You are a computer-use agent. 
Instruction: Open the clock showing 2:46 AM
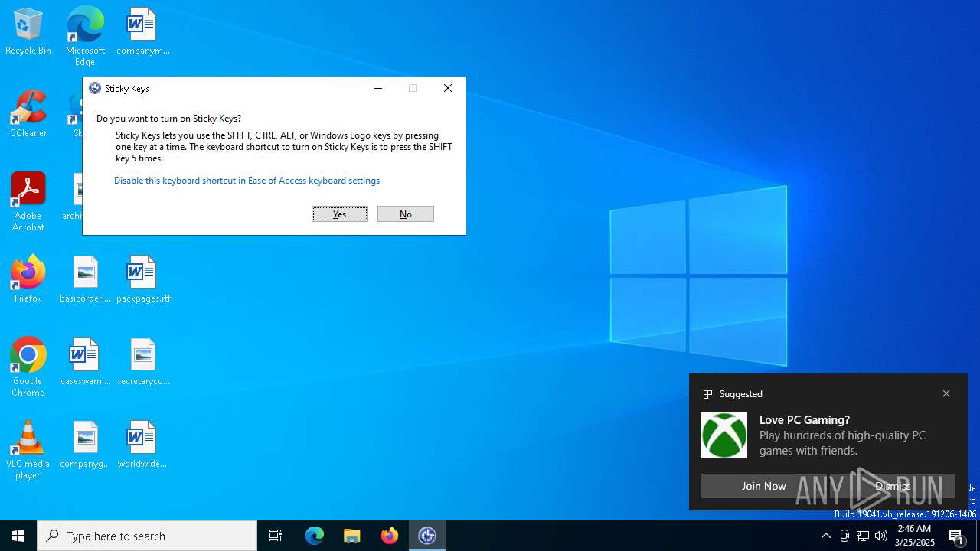click(x=915, y=536)
